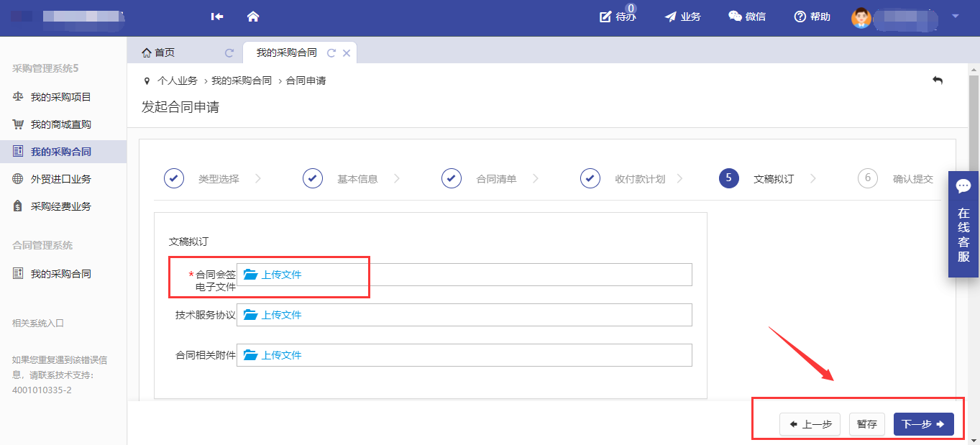This screenshot has width=980, height=445.
Task: Switch to the 首页 tab
Action: (158, 52)
